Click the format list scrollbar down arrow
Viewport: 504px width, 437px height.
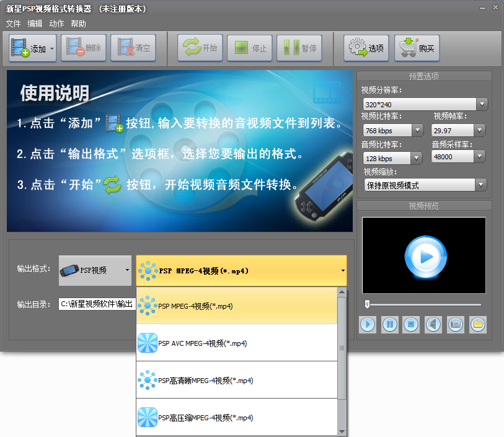pos(342,431)
